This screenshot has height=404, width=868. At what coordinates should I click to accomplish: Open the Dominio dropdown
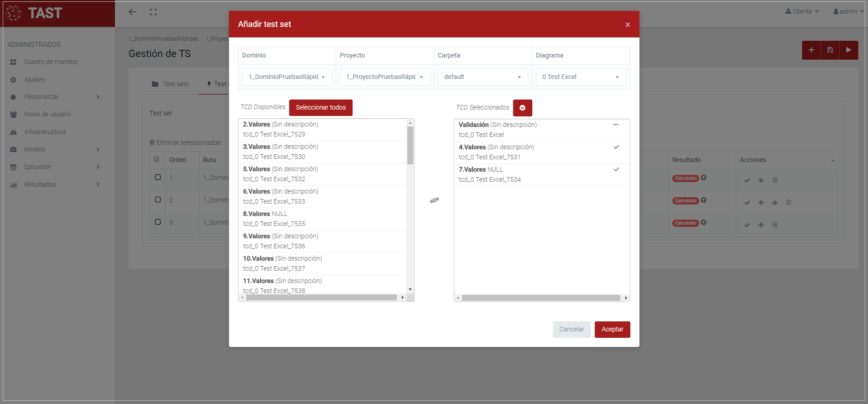(287, 77)
